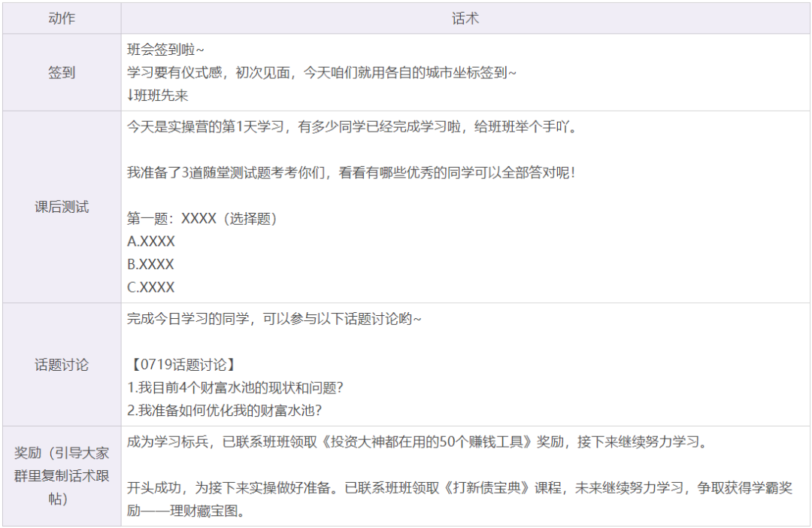Click answer option C.XXXX
This screenshot has height=528, width=812.
click(150, 287)
